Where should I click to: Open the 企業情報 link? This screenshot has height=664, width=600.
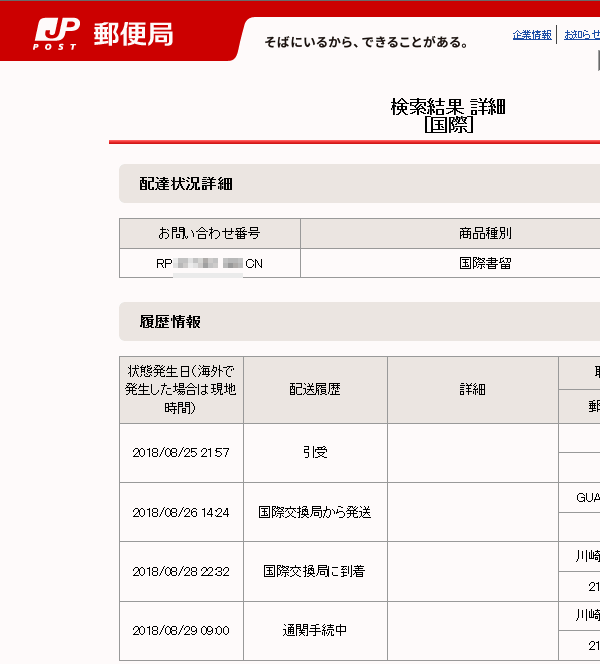pyautogui.click(x=532, y=35)
